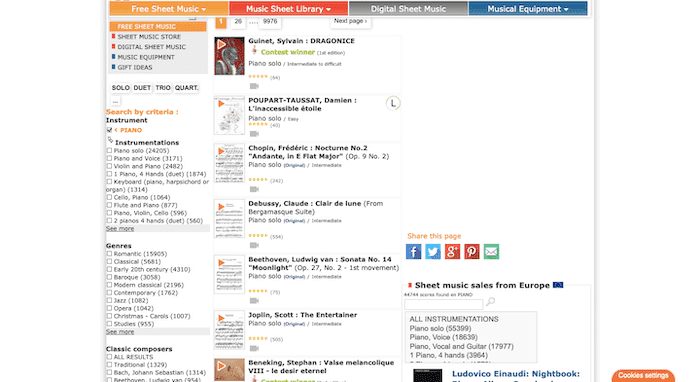This screenshot has width=700, height=382.
Task: Open video icon under Moonlight Sonata
Action: [254, 301]
